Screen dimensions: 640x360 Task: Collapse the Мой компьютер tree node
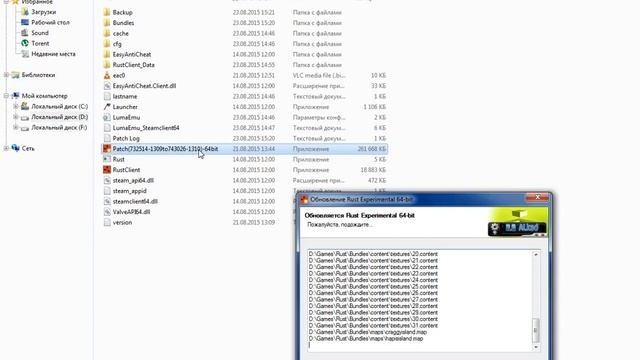click(6, 96)
